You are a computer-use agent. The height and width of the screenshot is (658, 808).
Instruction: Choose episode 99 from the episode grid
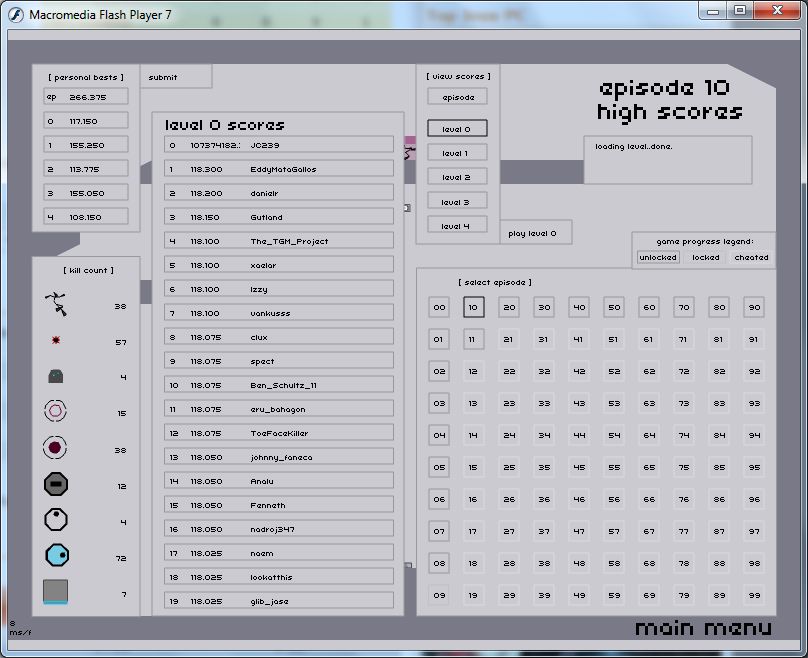(x=754, y=595)
